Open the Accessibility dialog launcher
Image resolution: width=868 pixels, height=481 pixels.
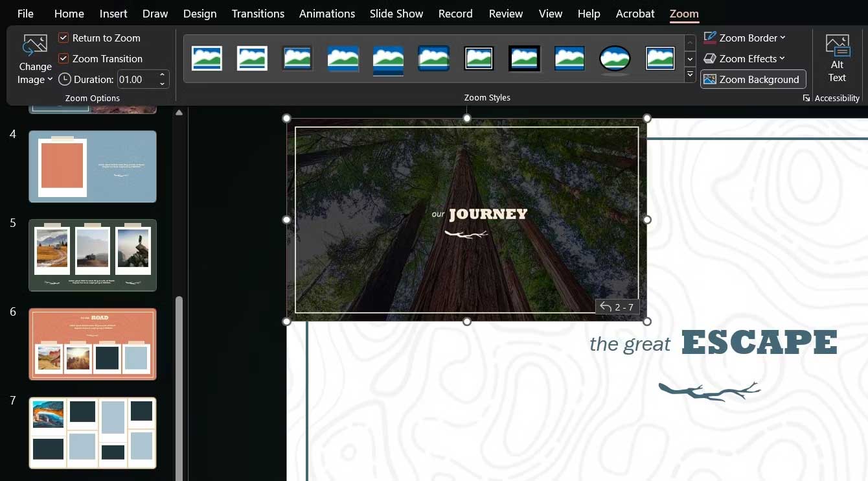click(x=806, y=98)
